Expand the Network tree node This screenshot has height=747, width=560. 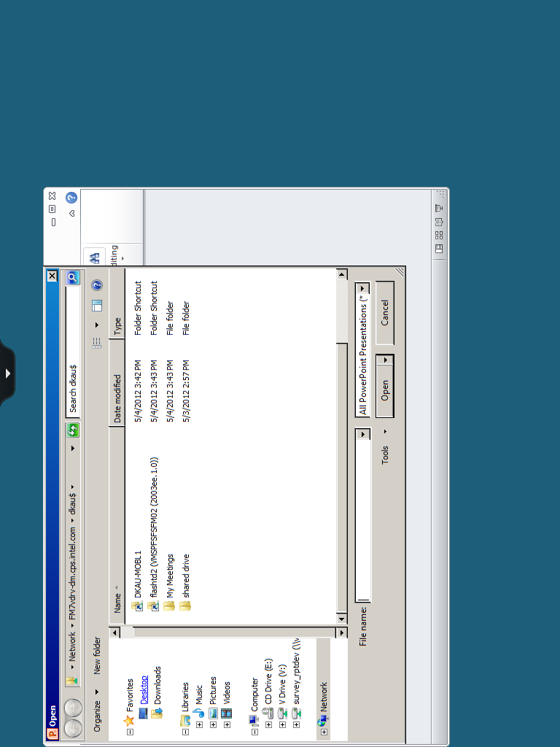point(324,732)
